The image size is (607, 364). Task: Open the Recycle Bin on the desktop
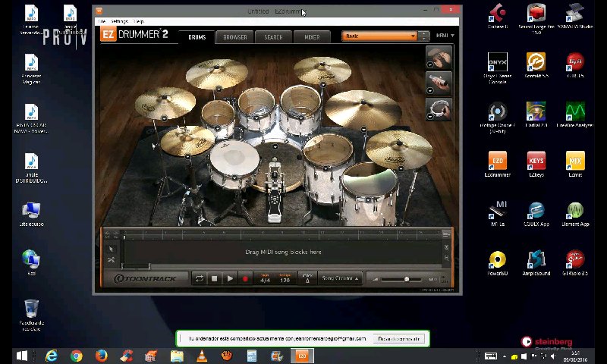point(31,315)
